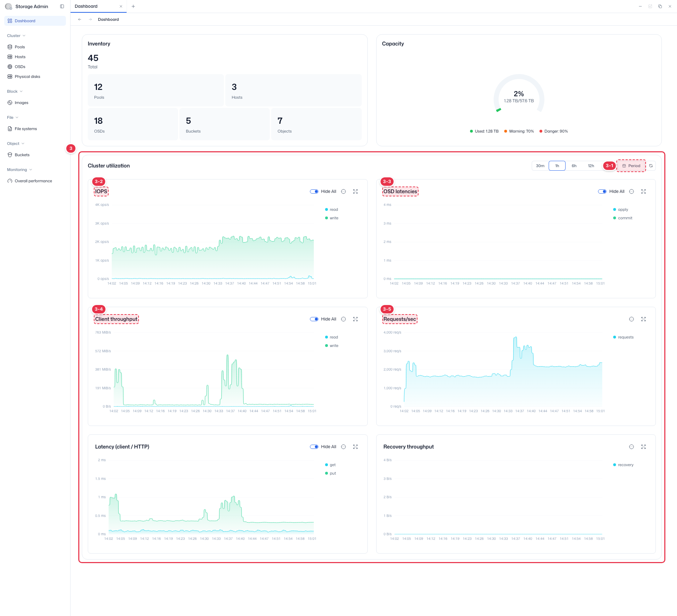Collapse the Cluster sidebar section
Image resolution: width=677 pixels, height=616 pixels.
(16, 36)
